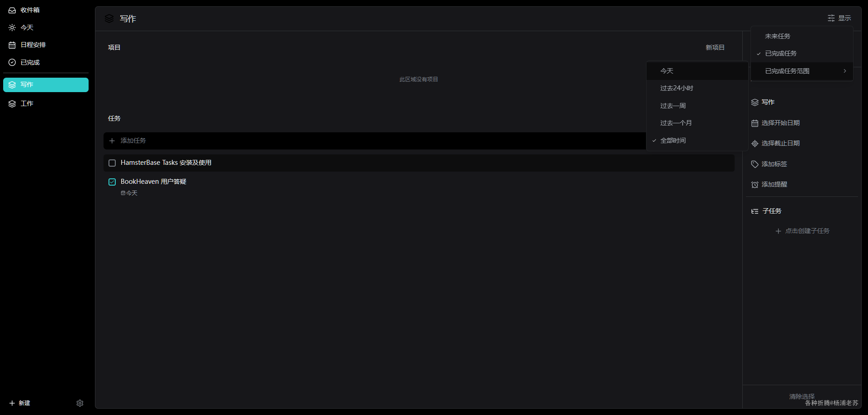
Task: Open the 显示 display options dropdown
Action: (x=839, y=18)
